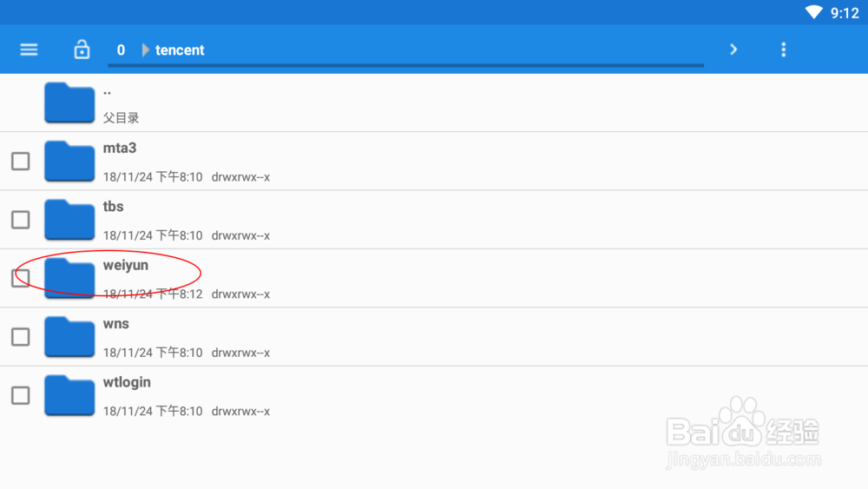This screenshot has width=868, height=489.
Task: Open the "父目录" parent directory row
Action: tap(434, 103)
